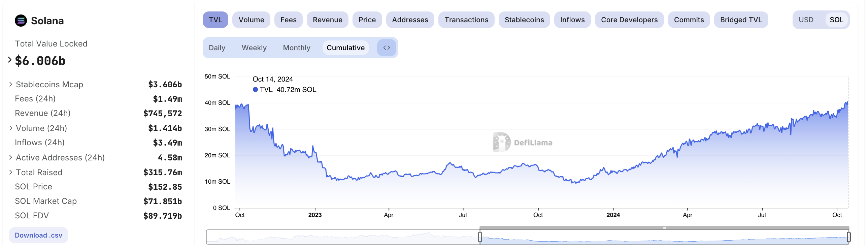Click the Solana logo icon
The image size is (868, 246).
(x=21, y=21)
